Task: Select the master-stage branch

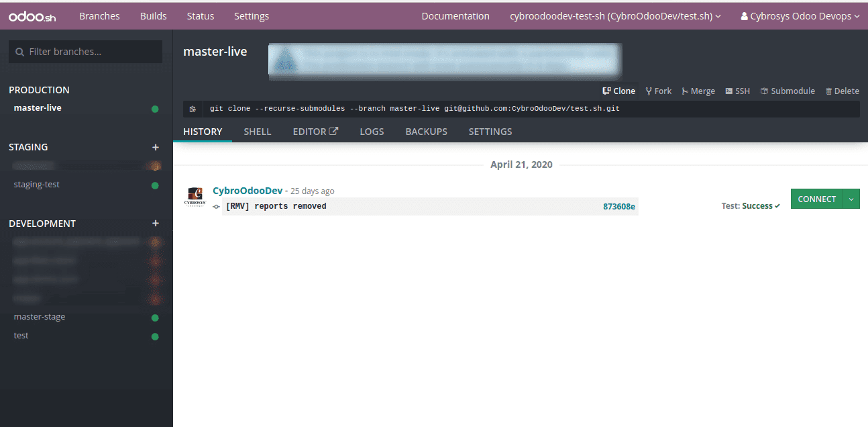Action: click(40, 316)
